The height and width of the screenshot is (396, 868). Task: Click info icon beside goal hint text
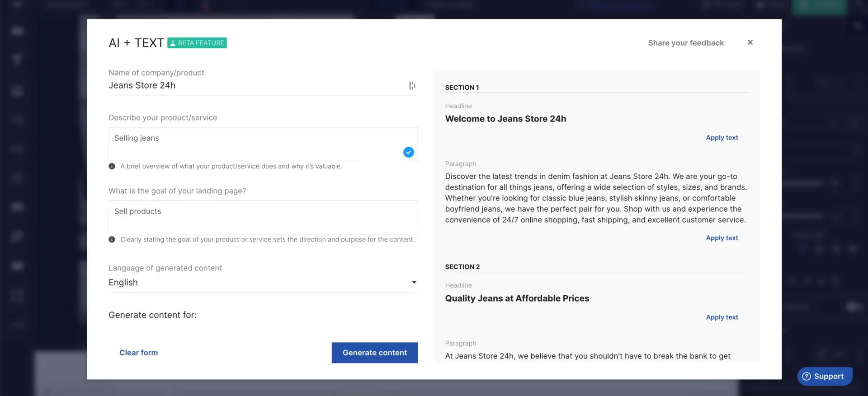click(112, 240)
